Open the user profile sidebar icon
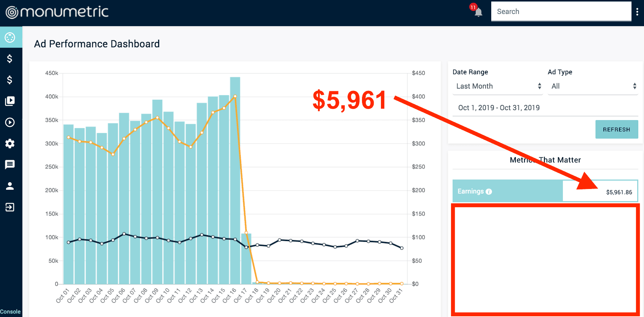The image size is (644, 317). click(x=10, y=186)
